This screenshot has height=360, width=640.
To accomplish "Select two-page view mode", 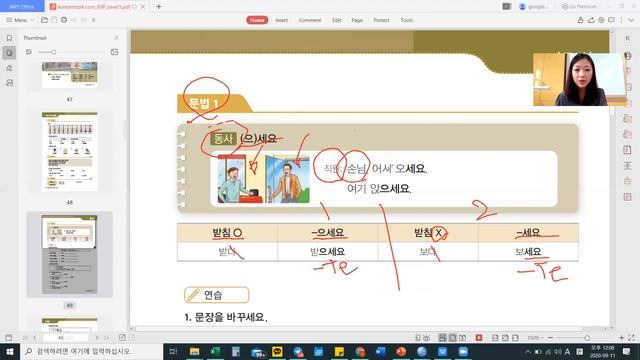I will click(x=462, y=338).
